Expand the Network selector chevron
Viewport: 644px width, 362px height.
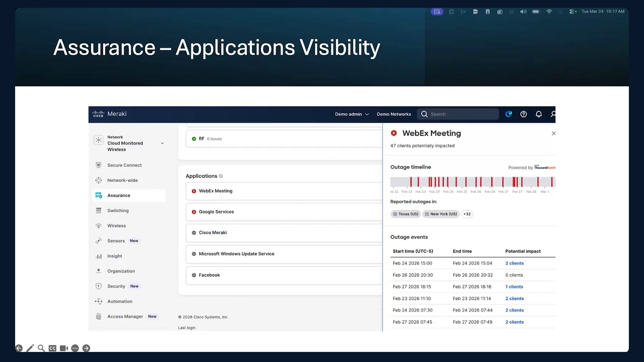click(x=162, y=143)
